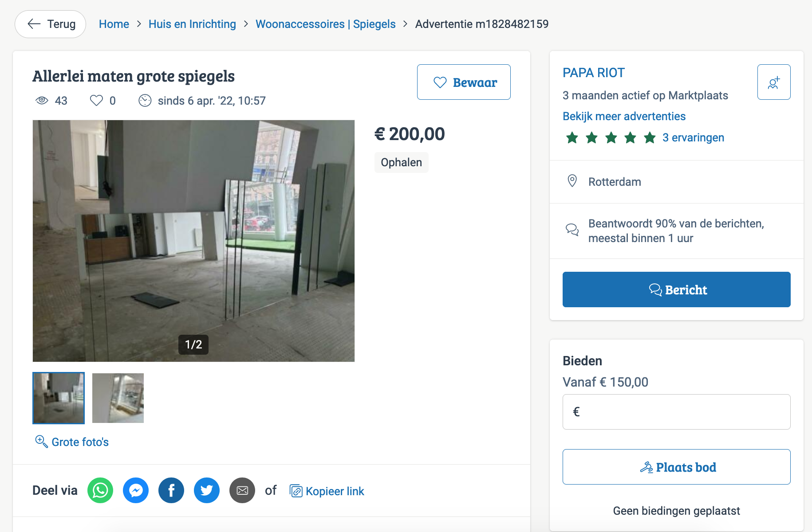Share the listing on Twitter
This screenshot has height=532, width=812.
pyautogui.click(x=207, y=490)
